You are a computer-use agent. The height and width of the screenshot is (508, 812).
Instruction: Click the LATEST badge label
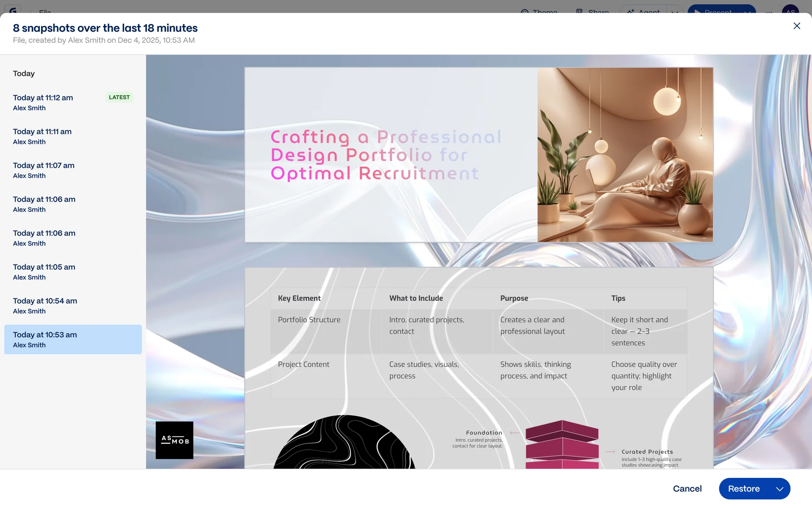pyautogui.click(x=119, y=97)
